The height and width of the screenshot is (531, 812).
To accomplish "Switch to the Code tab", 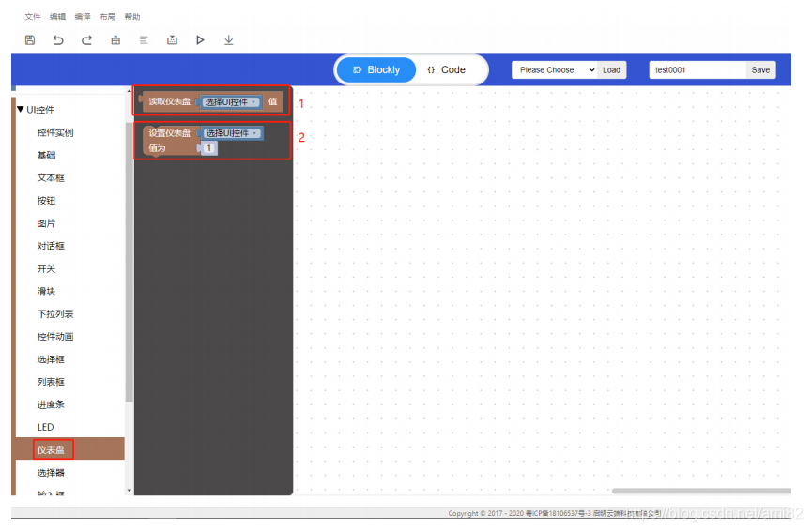I will pyautogui.click(x=447, y=69).
